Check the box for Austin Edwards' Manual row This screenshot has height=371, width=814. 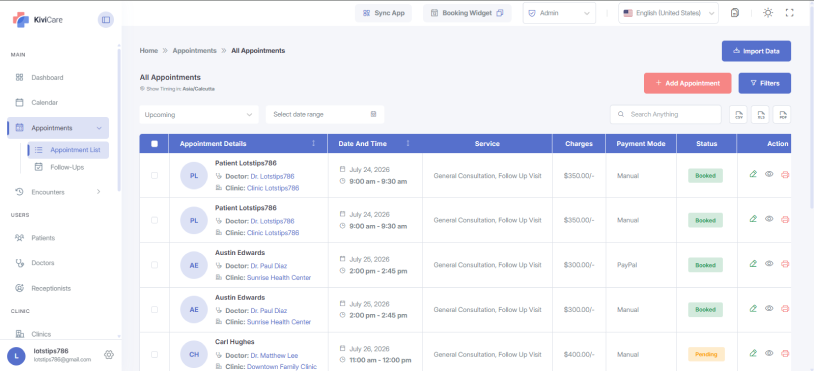pos(154,309)
